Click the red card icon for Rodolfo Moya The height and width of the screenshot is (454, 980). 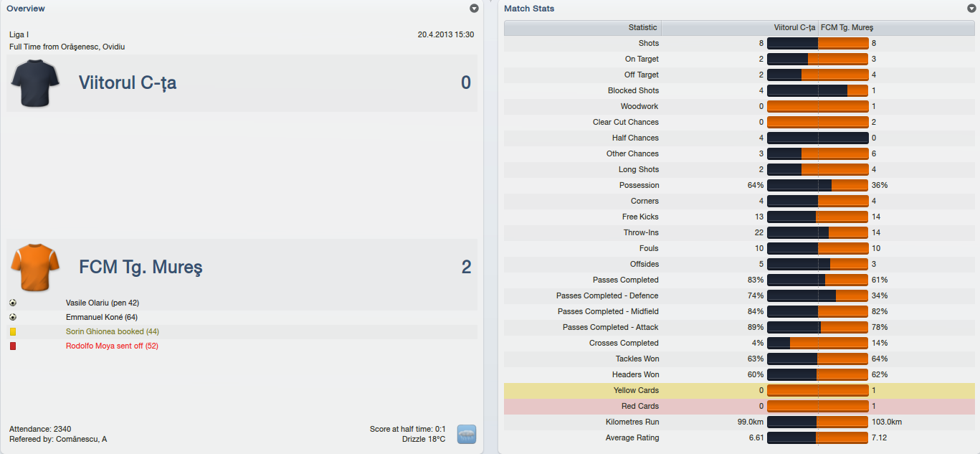coord(13,346)
